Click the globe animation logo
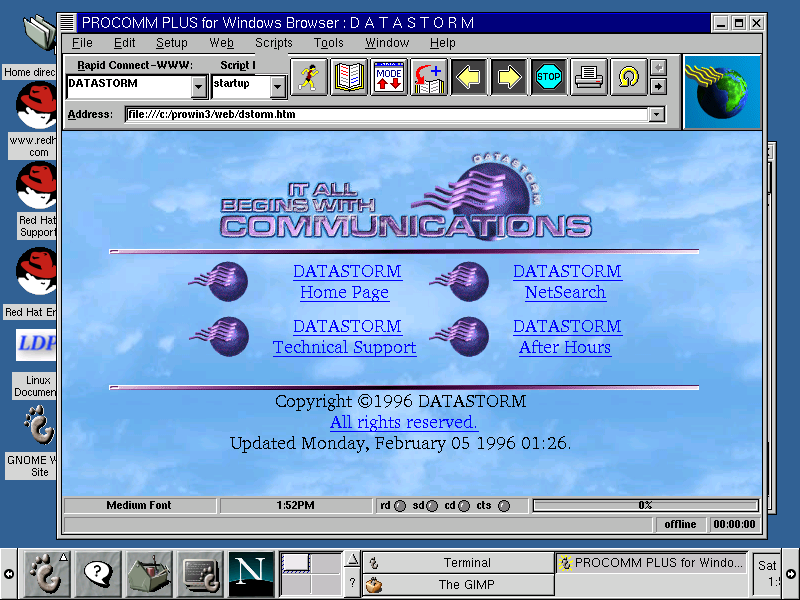Screen dimensions: 800x600 [x=722, y=92]
